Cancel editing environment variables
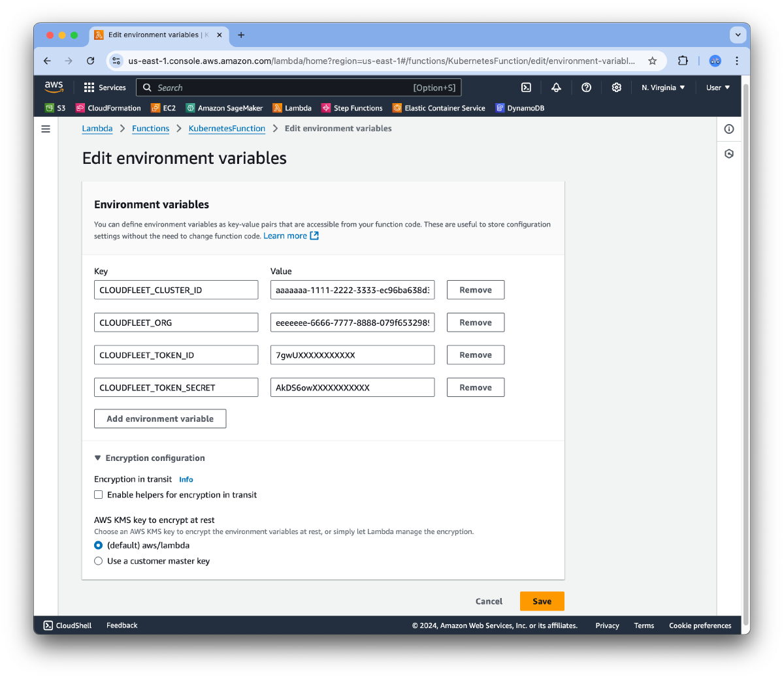 pos(489,601)
